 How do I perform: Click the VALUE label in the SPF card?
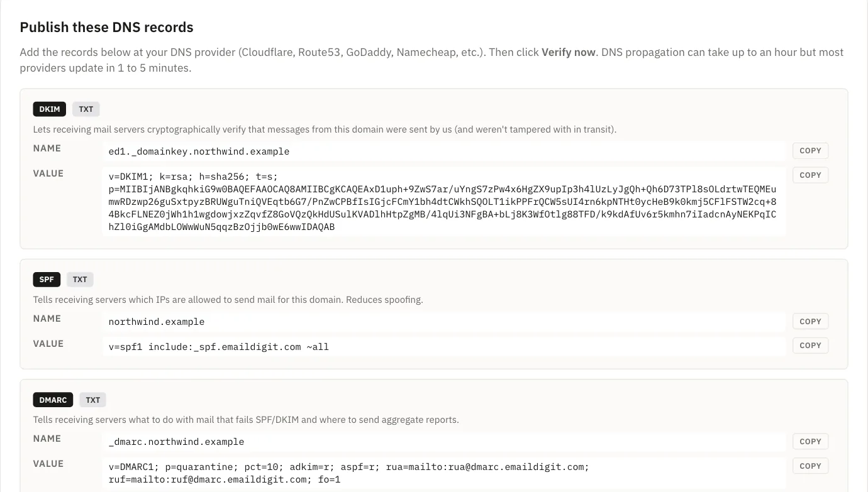(48, 344)
